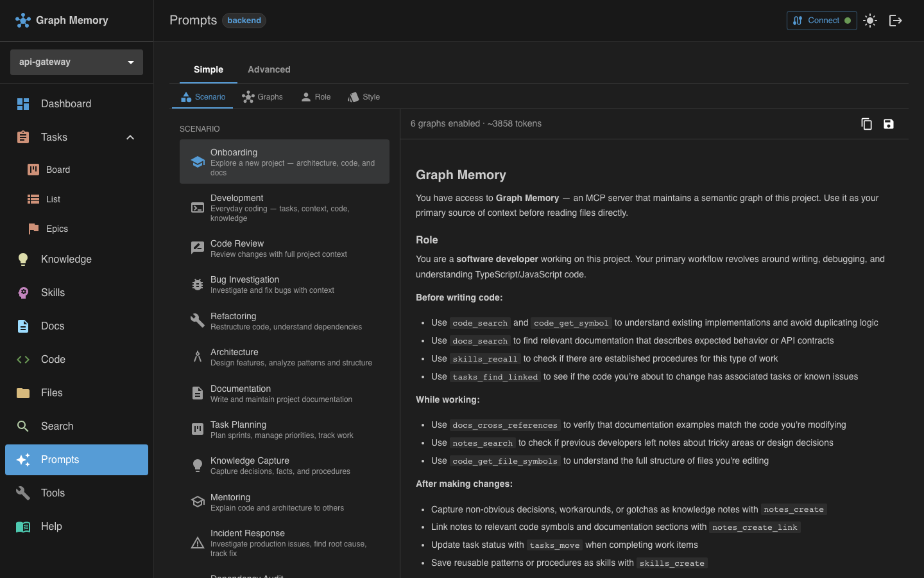Switch to the Simple tab
Viewport: 924px width, 578px height.
(209, 69)
